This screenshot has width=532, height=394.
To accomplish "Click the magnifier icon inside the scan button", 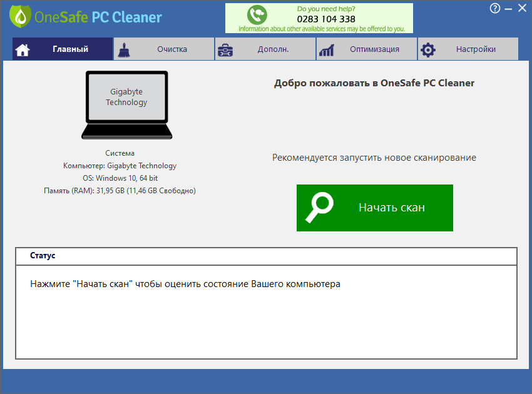I will [320, 207].
